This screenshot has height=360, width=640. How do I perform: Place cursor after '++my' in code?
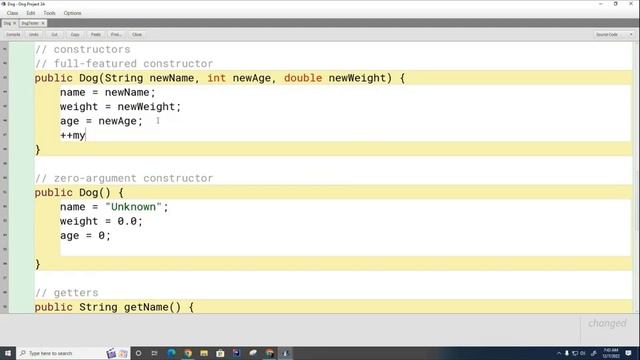(x=86, y=136)
